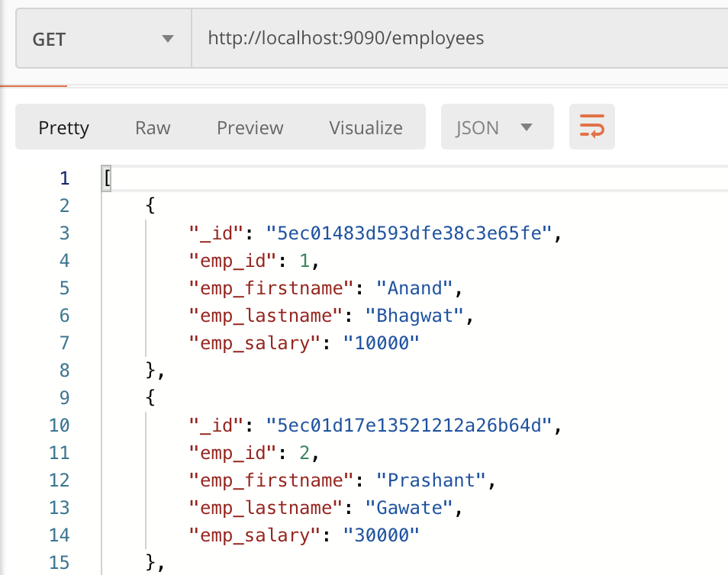Open the JSON format dropdown
The image size is (728, 575).
click(498, 127)
